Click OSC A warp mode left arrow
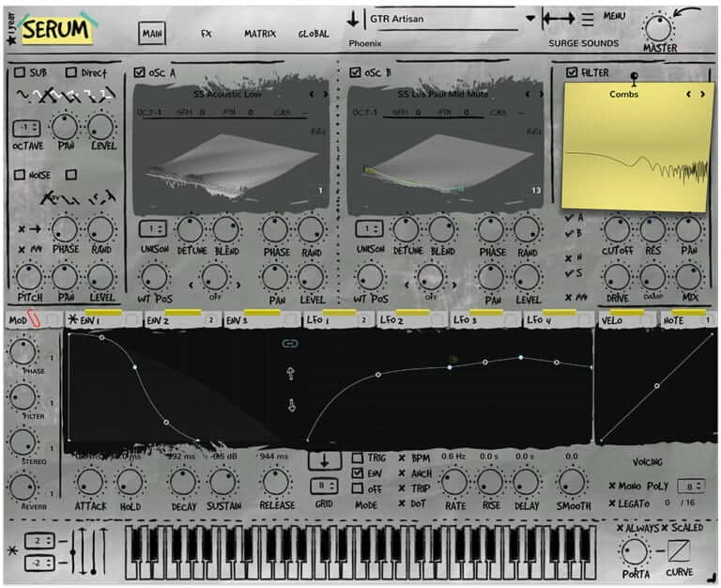This screenshot has height=588, width=721. click(x=192, y=286)
